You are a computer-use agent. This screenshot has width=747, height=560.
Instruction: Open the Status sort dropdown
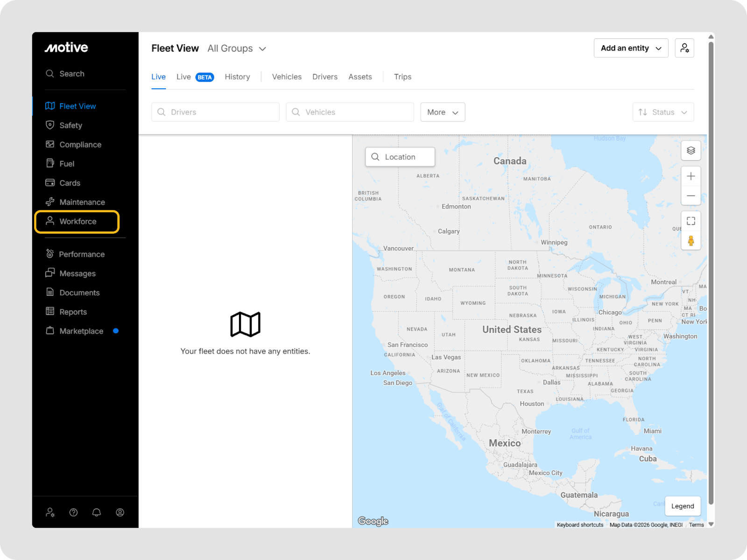663,112
